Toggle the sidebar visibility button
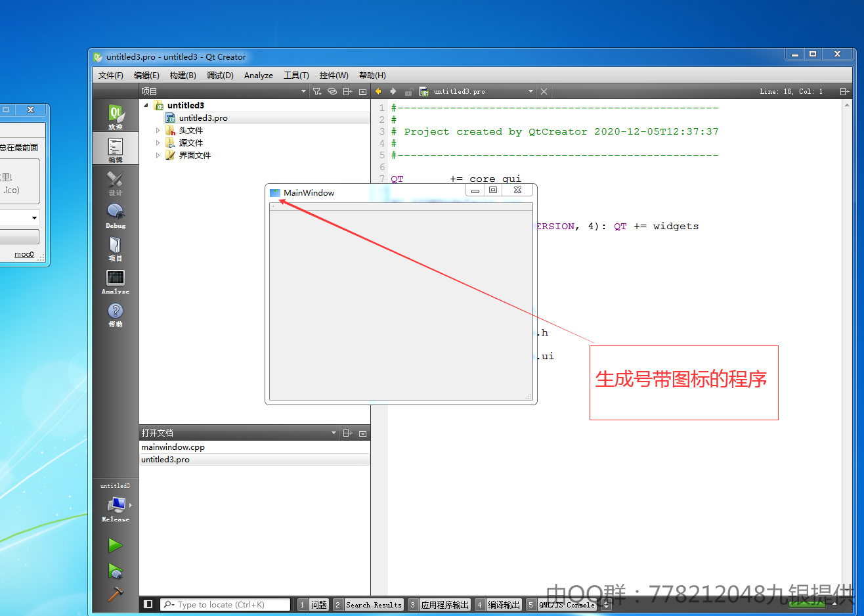 point(148,604)
